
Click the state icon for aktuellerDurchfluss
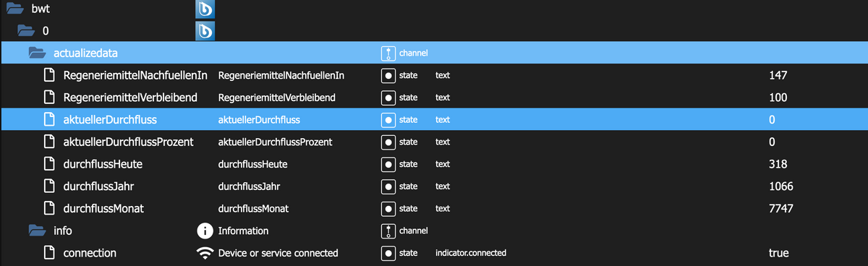point(388,119)
